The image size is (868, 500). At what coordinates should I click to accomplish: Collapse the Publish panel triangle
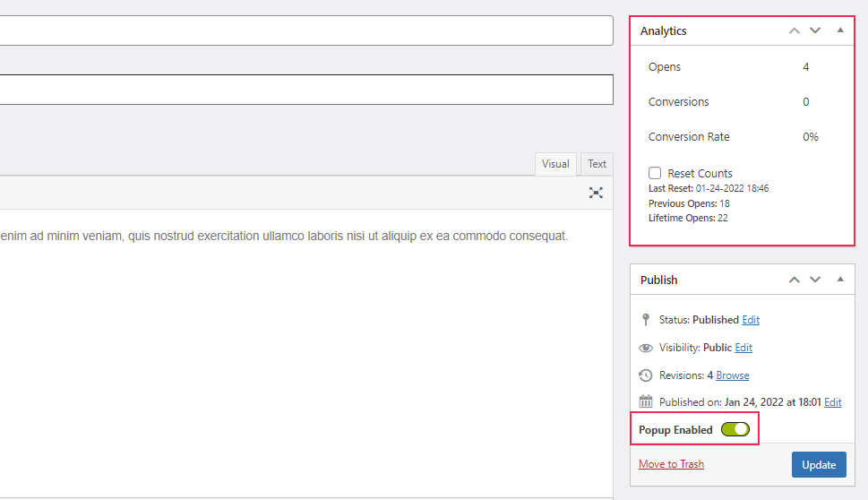point(840,279)
